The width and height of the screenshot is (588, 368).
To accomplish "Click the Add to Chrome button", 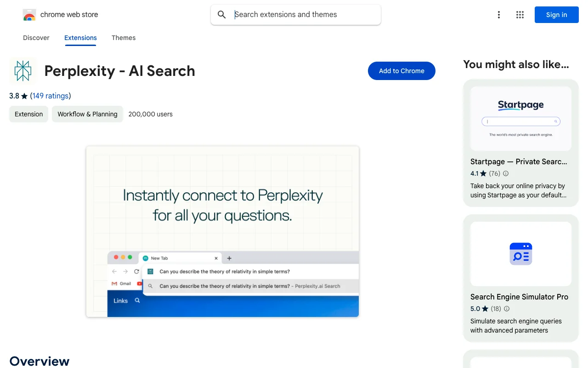I will click(x=401, y=71).
